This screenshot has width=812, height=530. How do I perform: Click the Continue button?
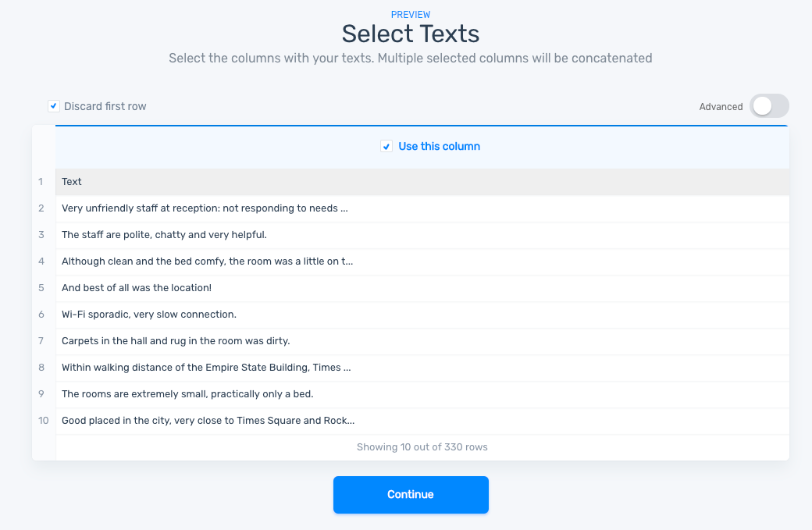click(x=411, y=495)
